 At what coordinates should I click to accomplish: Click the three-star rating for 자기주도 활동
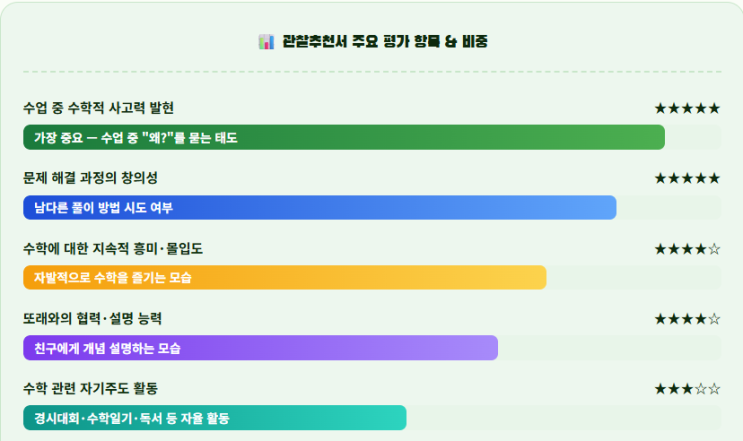[687, 388]
